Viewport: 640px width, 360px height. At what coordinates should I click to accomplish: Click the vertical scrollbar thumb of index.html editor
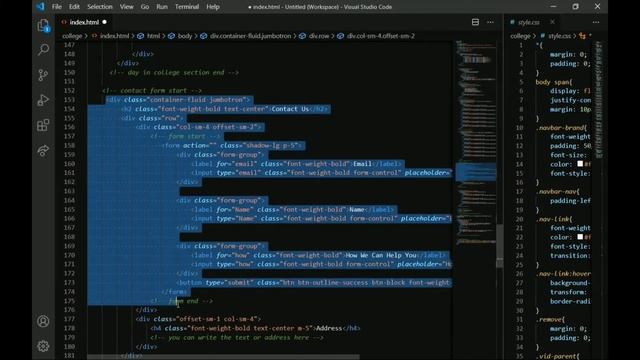click(499, 246)
